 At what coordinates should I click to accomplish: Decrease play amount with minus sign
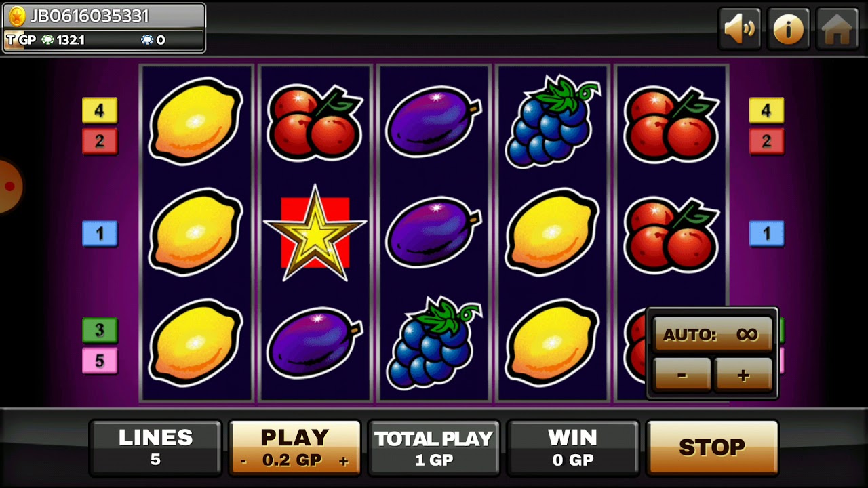click(243, 461)
